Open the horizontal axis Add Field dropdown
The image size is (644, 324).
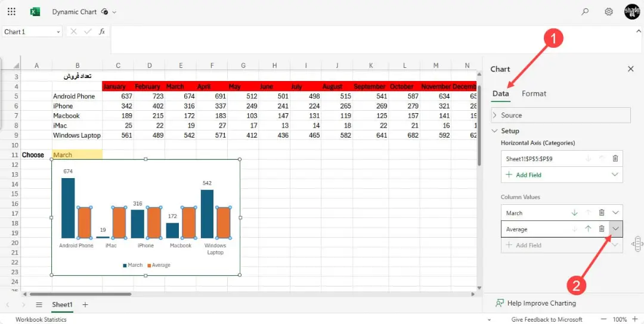coord(615,175)
